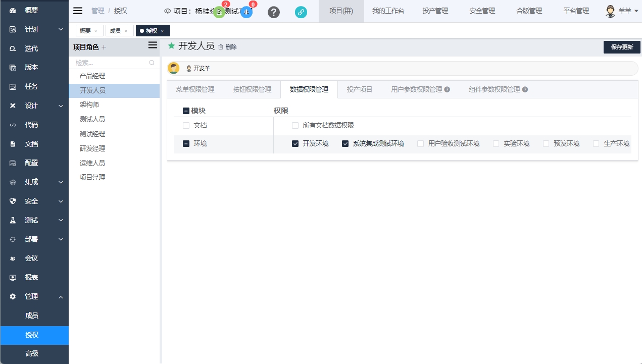This screenshot has width=642, height=364.
Task: Click the search magnifier in role search box
Action: click(152, 63)
